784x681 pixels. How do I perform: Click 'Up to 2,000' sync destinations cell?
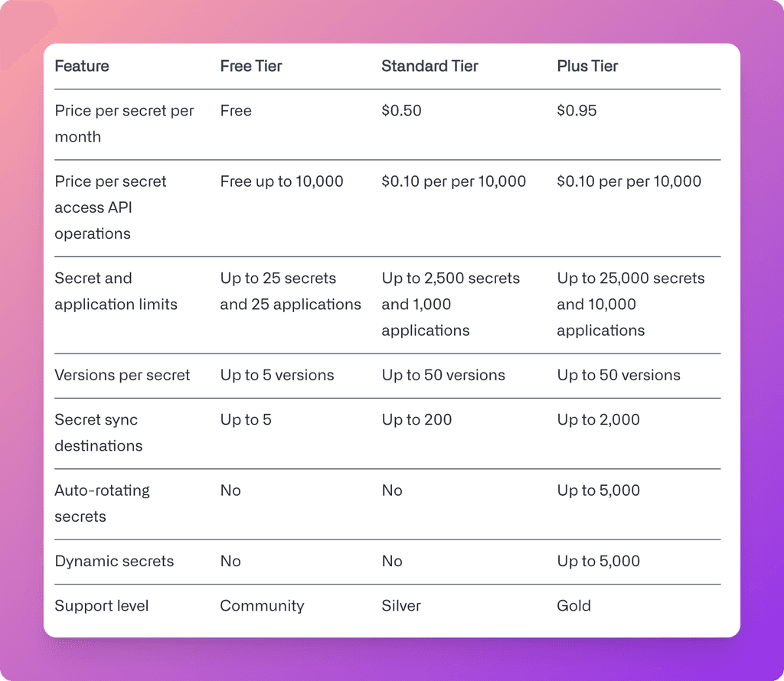click(x=598, y=419)
